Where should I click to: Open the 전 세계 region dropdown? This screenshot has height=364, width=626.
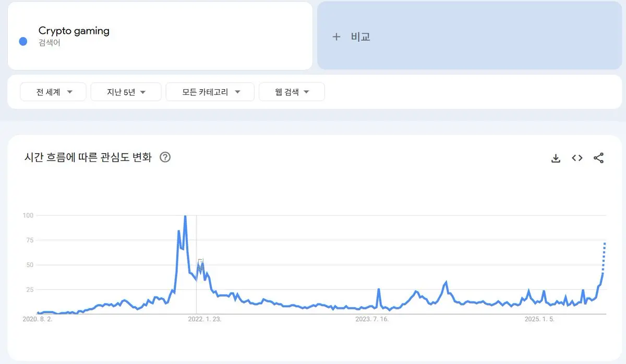click(x=53, y=92)
